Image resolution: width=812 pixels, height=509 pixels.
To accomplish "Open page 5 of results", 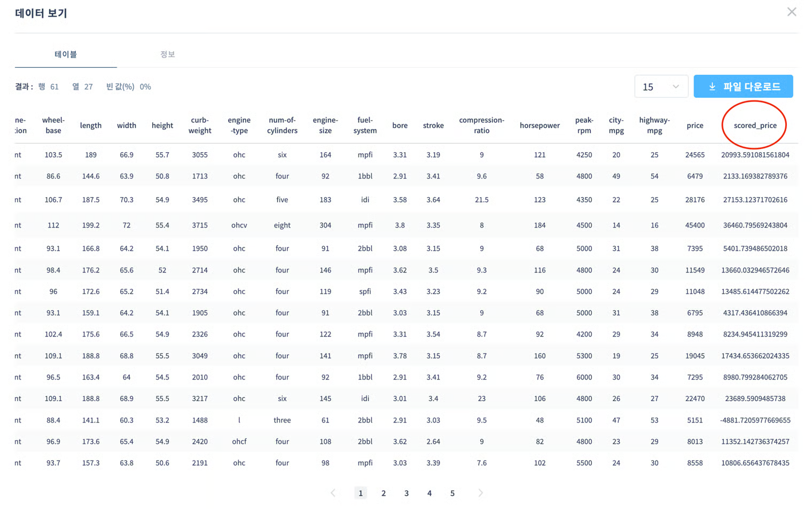I will point(452,493).
